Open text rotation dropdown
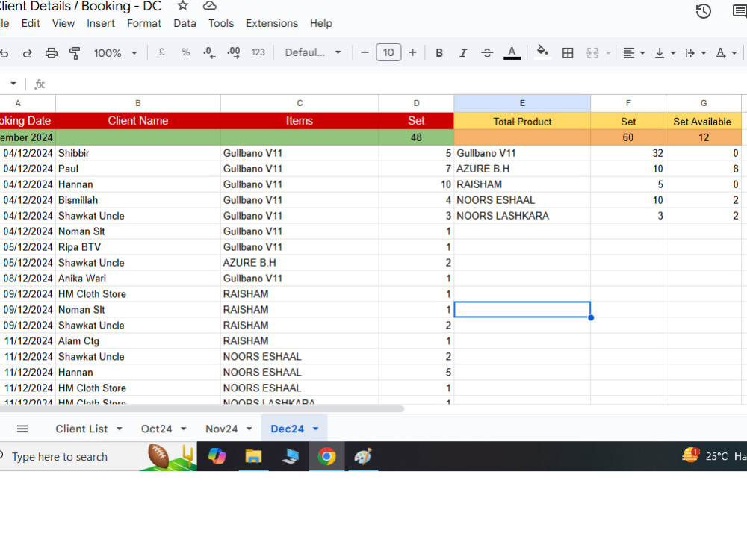The height and width of the screenshot is (560, 747). (x=727, y=53)
